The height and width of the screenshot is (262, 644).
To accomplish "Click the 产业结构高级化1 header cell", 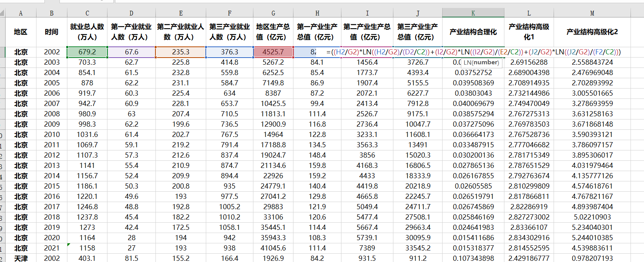I will (529, 32).
